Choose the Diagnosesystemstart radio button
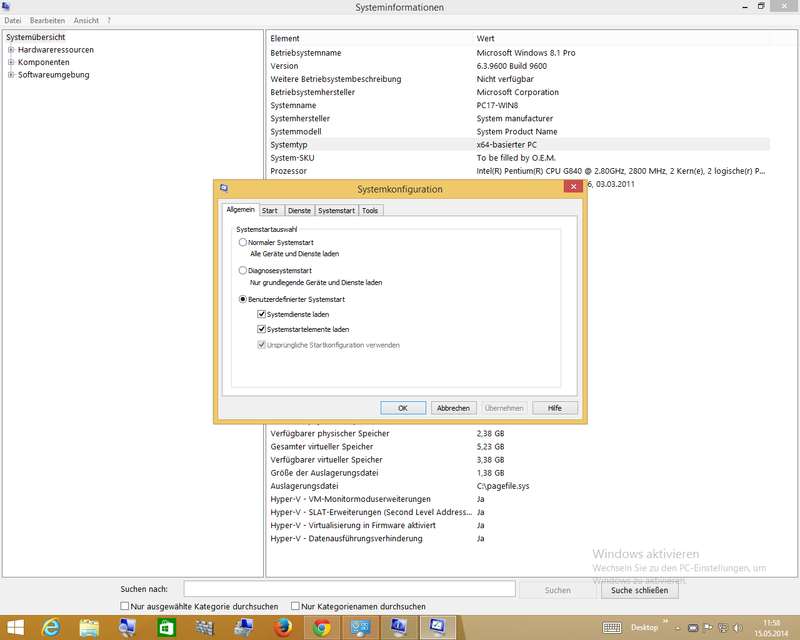Viewport: 800px width, 640px height. click(242, 271)
